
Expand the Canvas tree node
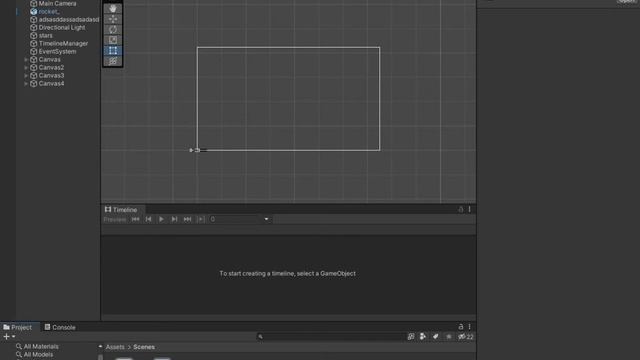point(26,60)
